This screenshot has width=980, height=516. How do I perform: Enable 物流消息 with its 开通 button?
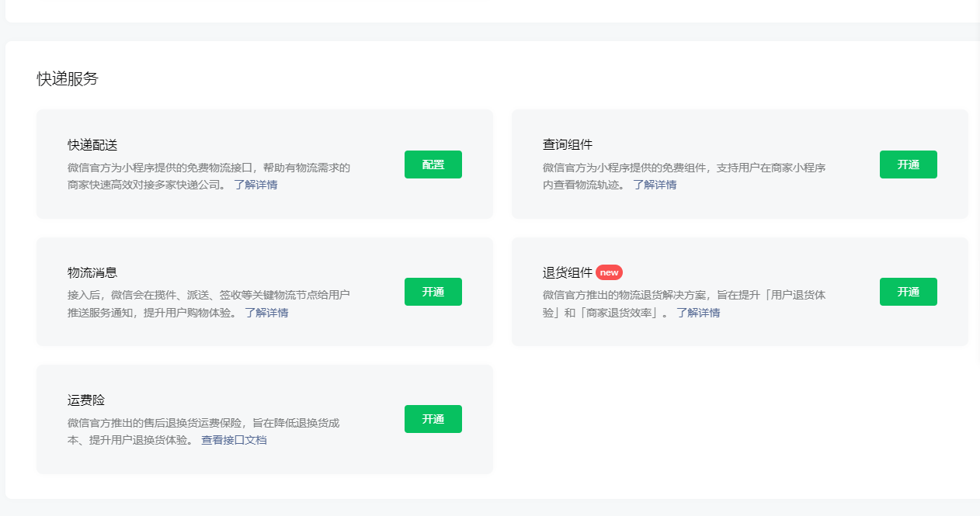coord(433,292)
